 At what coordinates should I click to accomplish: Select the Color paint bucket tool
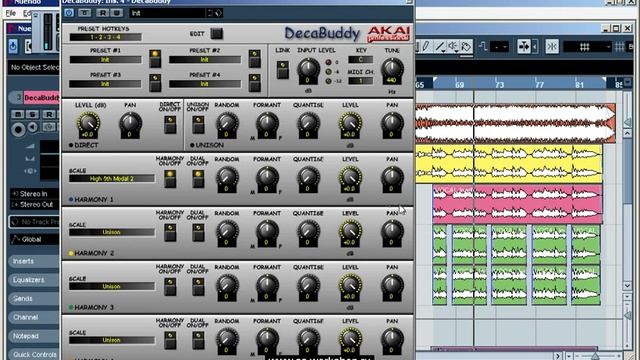pos(466,46)
